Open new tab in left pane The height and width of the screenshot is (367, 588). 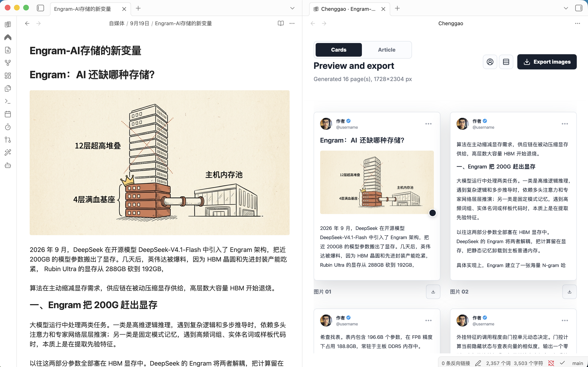(138, 8)
